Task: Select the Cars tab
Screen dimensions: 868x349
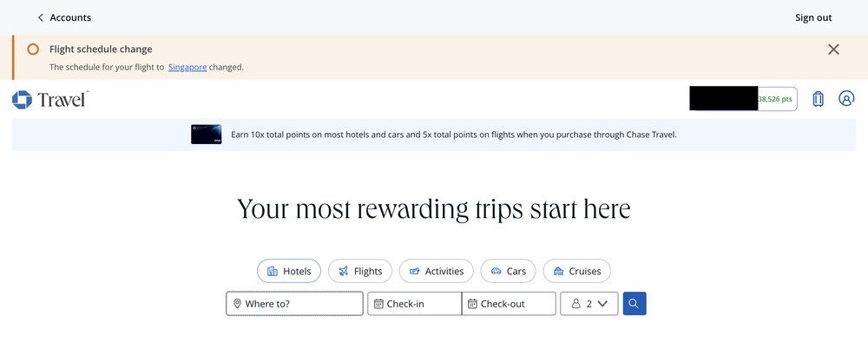Action: 508,271
